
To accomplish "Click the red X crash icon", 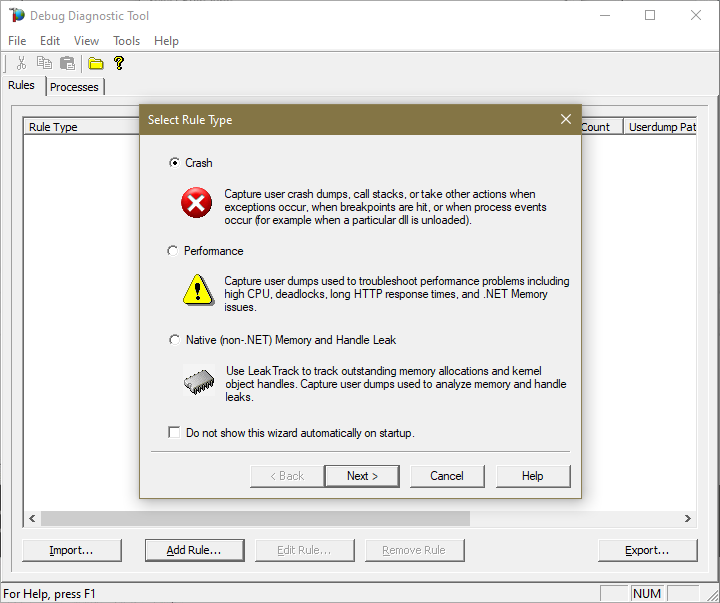I will [x=197, y=203].
